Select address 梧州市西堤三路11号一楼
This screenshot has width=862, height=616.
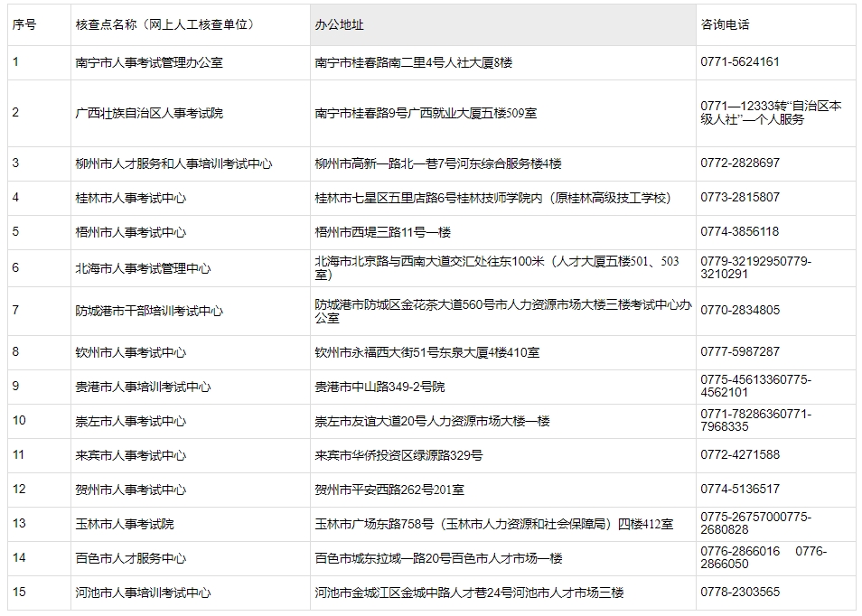pos(382,232)
